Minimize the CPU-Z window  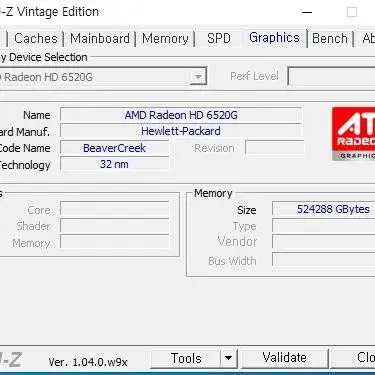[307, 13]
